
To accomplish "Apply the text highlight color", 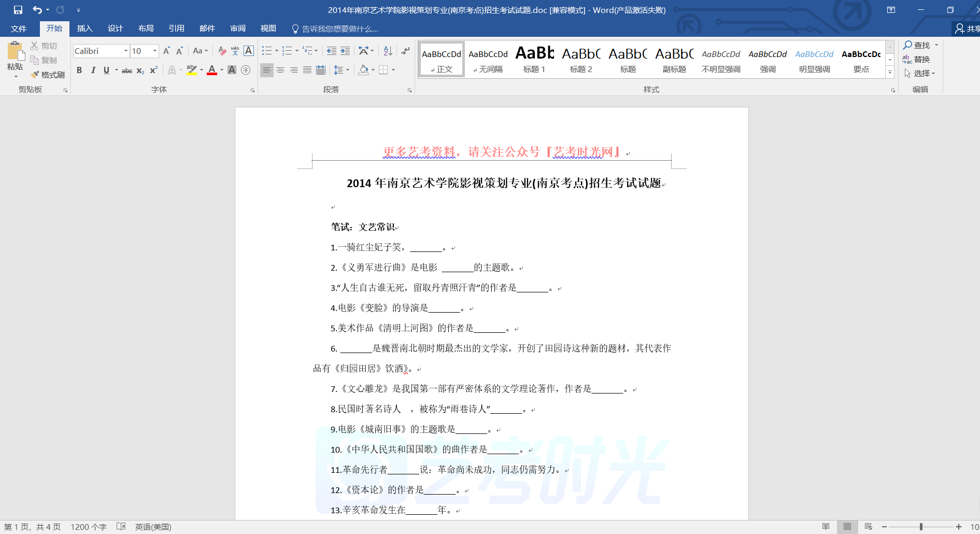I will [x=191, y=70].
